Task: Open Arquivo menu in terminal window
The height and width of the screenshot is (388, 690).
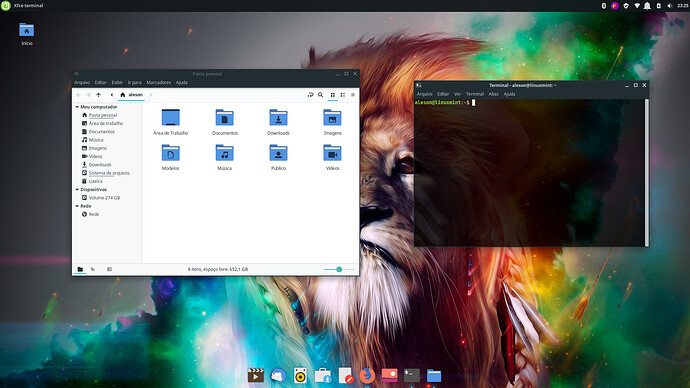Action: [425, 94]
